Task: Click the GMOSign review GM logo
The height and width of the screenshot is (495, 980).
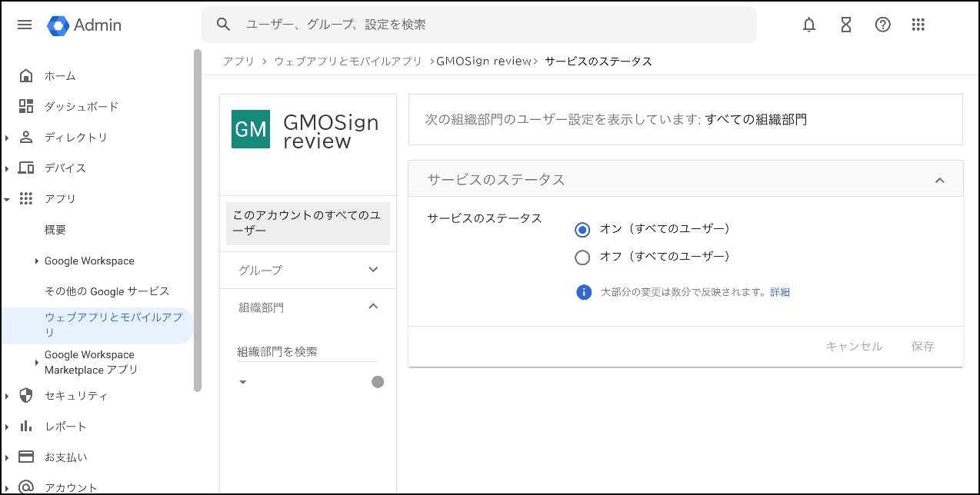Action: [251, 129]
